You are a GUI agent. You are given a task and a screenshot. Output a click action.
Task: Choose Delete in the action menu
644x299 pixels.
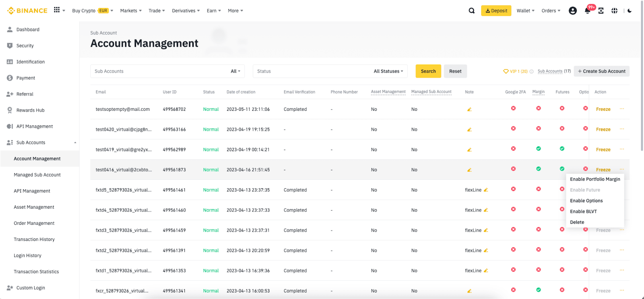[x=577, y=222]
